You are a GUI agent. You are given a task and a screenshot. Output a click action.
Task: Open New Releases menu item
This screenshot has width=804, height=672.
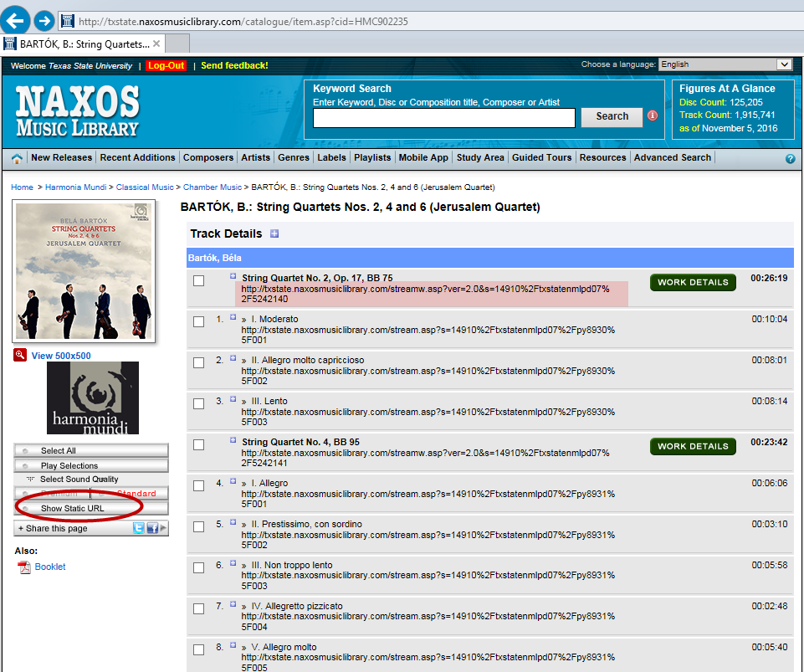pos(62,157)
